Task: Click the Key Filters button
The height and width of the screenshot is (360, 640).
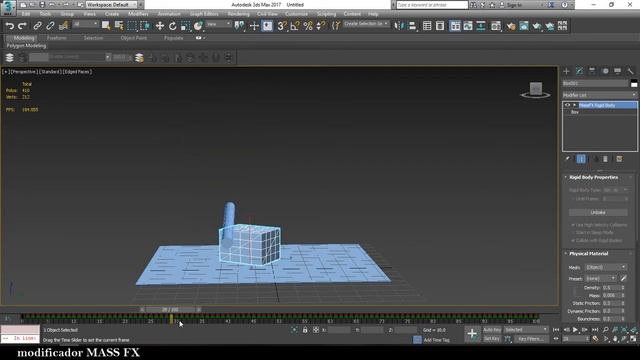Action: click(531, 339)
